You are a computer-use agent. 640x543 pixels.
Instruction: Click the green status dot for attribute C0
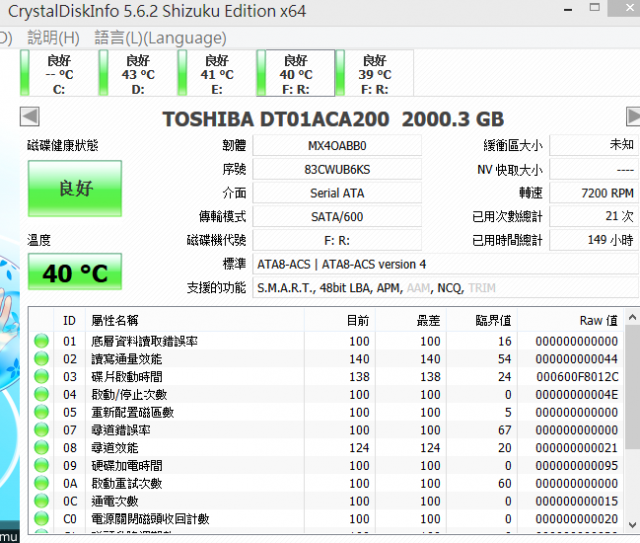point(41,519)
